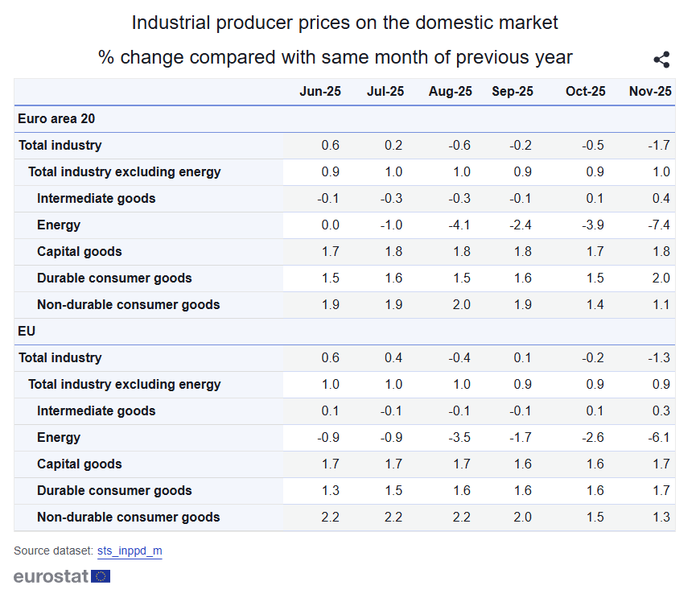Click EU Non-durable consumer goods row label

point(128,518)
